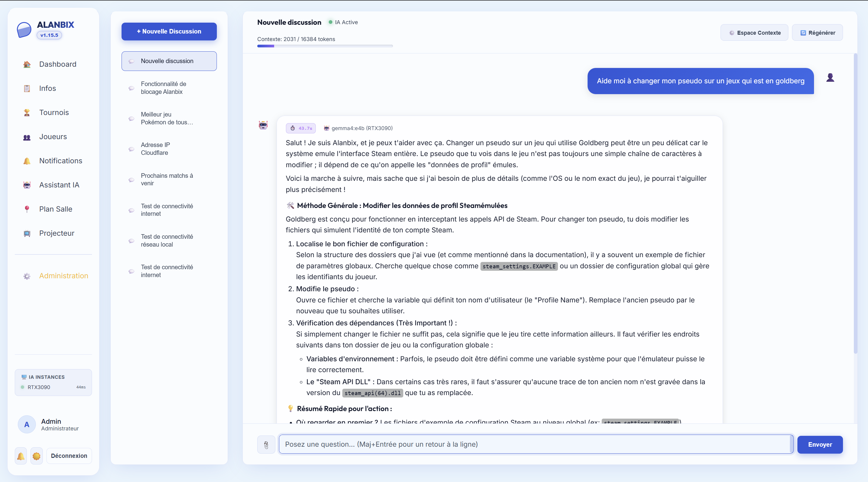Click the Résumé Rapide pour l'action heading
Screen dimensions: 868x482
click(344, 409)
